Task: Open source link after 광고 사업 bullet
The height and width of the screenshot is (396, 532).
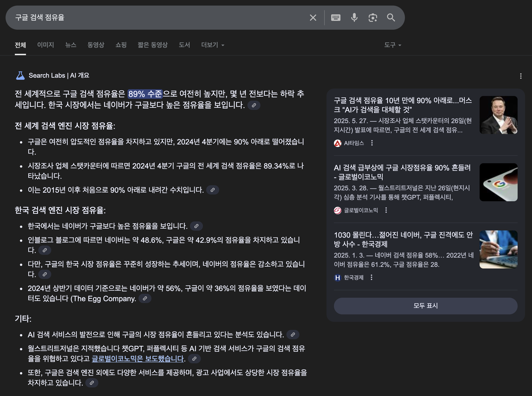Action: (x=92, y=383)
